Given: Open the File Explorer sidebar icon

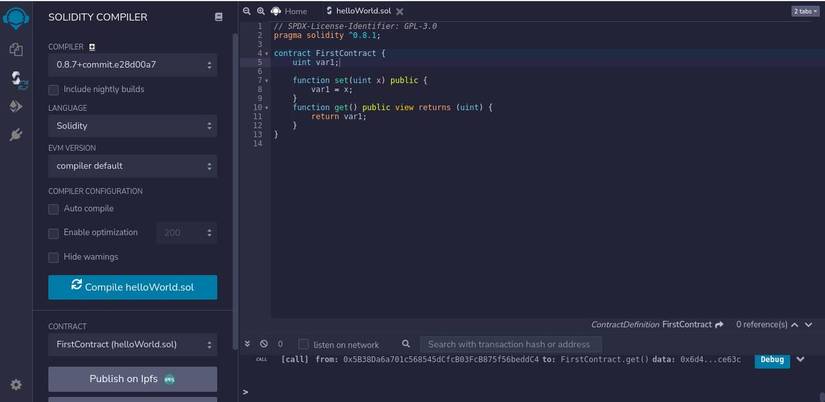Looking at the screenshot, I should tap(16, 50).
